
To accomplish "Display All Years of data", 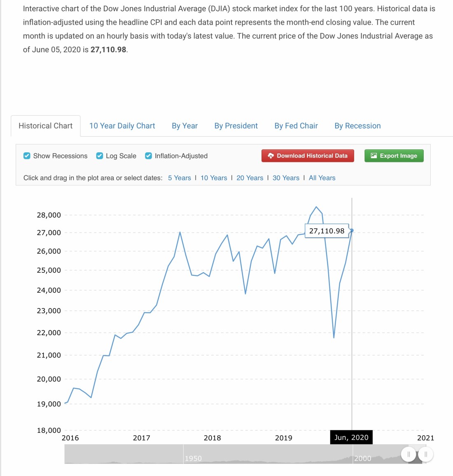I will [x=322, y=178].
